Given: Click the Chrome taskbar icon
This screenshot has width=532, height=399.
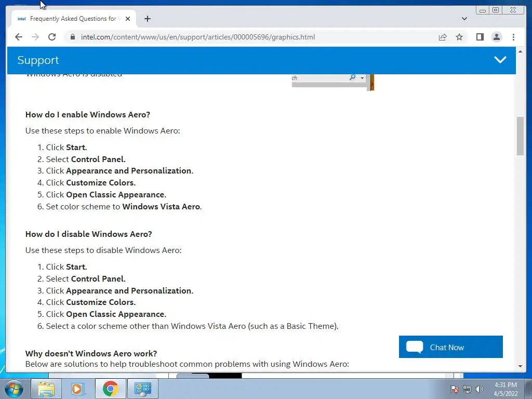Looking at the screenshot, I should coord(111,389).
